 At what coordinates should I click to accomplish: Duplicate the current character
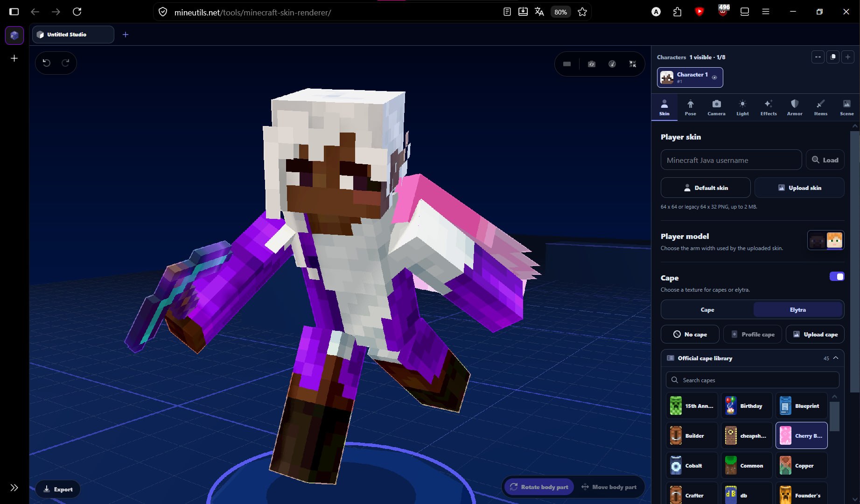833,57
